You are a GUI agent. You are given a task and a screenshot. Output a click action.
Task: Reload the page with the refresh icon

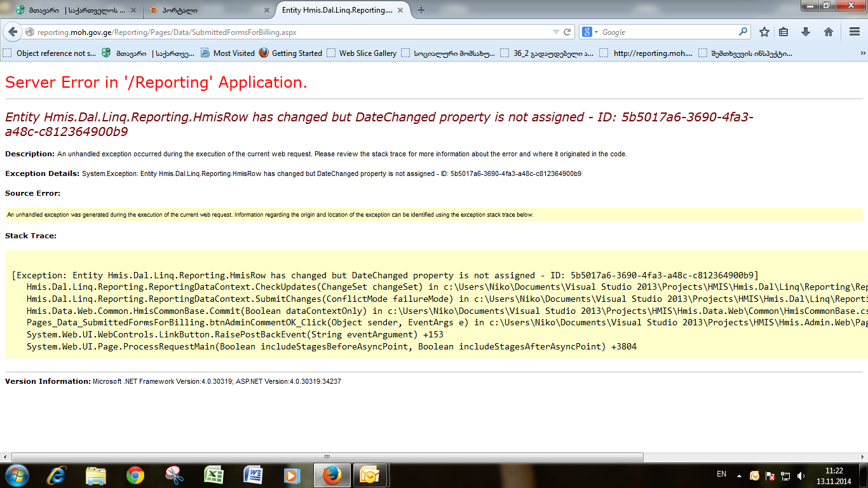coord(567,32)
